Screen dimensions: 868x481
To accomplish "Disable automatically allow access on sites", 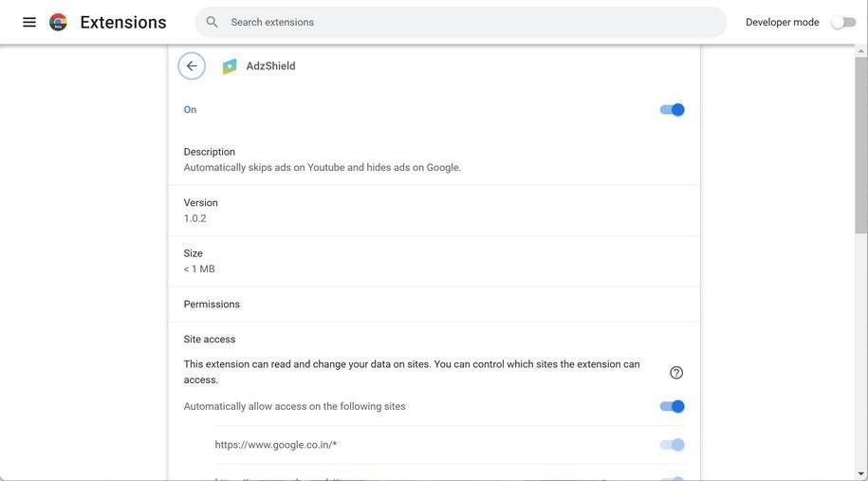I will [x=672, y=407].
